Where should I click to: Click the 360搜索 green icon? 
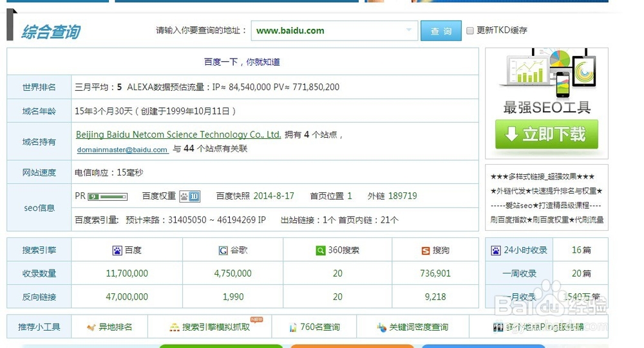click(320, 250)
